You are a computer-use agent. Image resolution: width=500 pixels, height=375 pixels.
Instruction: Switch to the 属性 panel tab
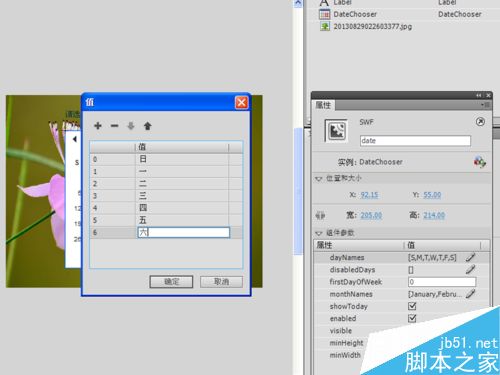pos(323,105)
